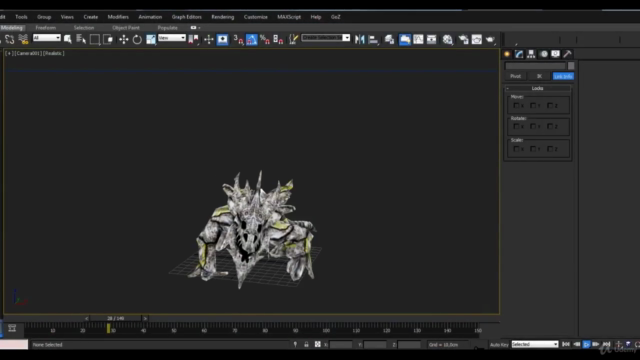The width and height of the screenshot is (640, 360).
Task: Open the Animation menu
Action: point(150,17)
